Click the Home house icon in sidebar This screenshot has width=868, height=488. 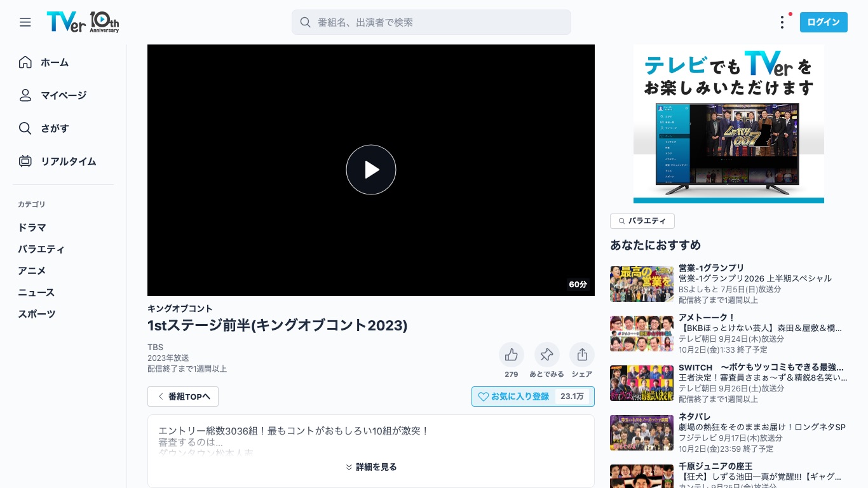click(25, 62)
